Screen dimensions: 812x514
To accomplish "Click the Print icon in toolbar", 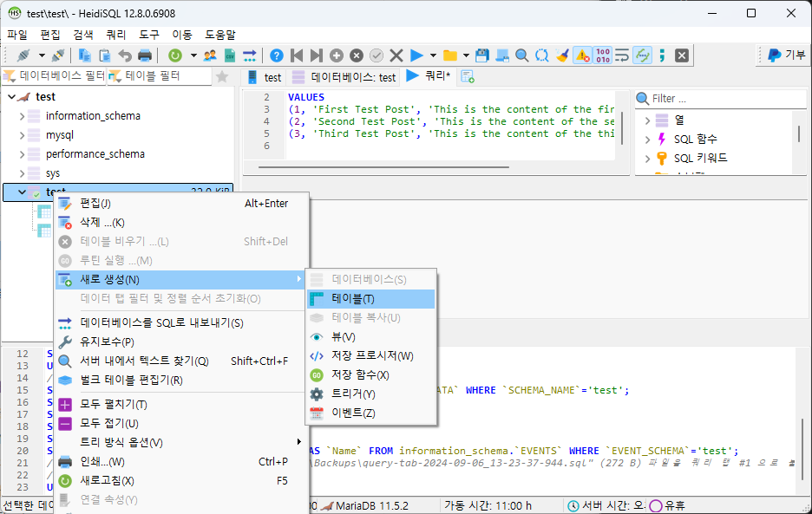I will tap(145, 55).
